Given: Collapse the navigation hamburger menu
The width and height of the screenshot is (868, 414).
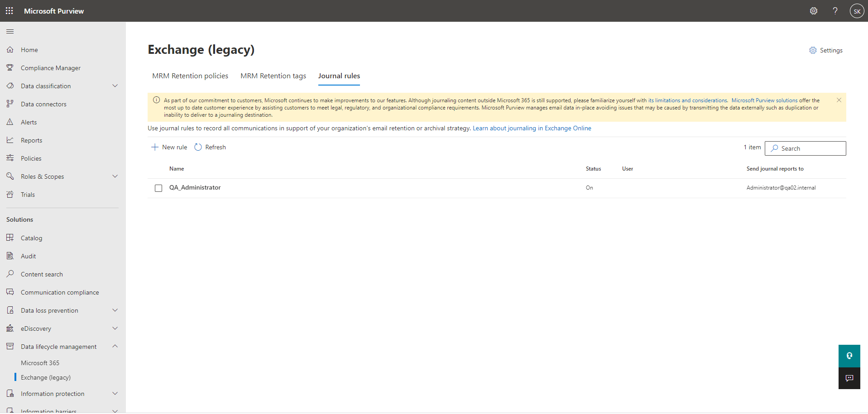Looking at the screenshot, I should [10, 32].
